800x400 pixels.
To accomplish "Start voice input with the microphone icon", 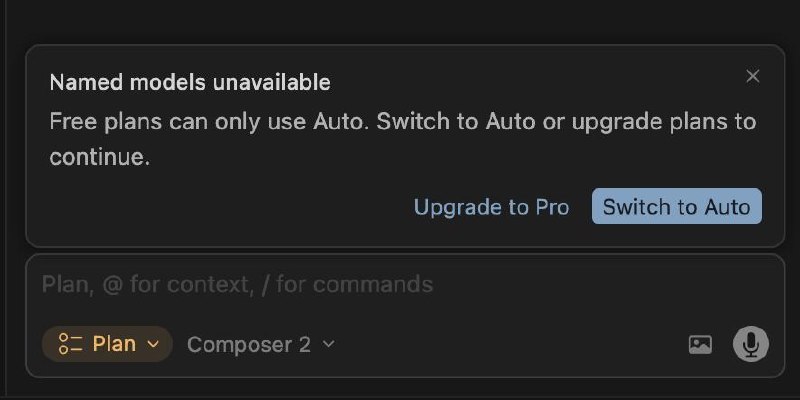I will [x=750, y=344].
